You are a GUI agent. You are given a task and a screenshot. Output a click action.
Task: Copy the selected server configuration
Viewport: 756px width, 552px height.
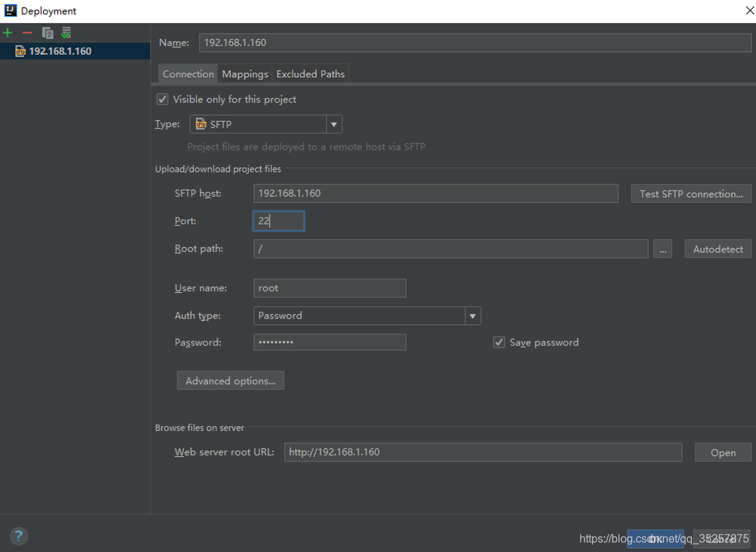pos(47,33)
